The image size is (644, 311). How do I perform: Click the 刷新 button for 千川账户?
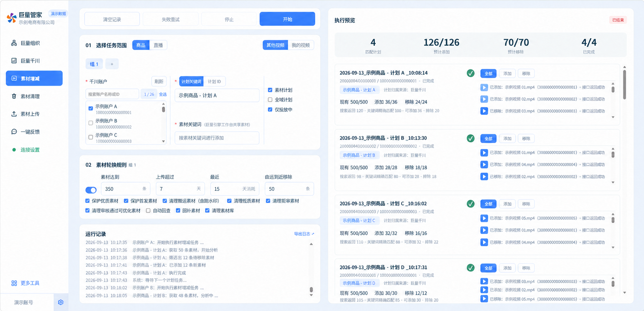159,82
